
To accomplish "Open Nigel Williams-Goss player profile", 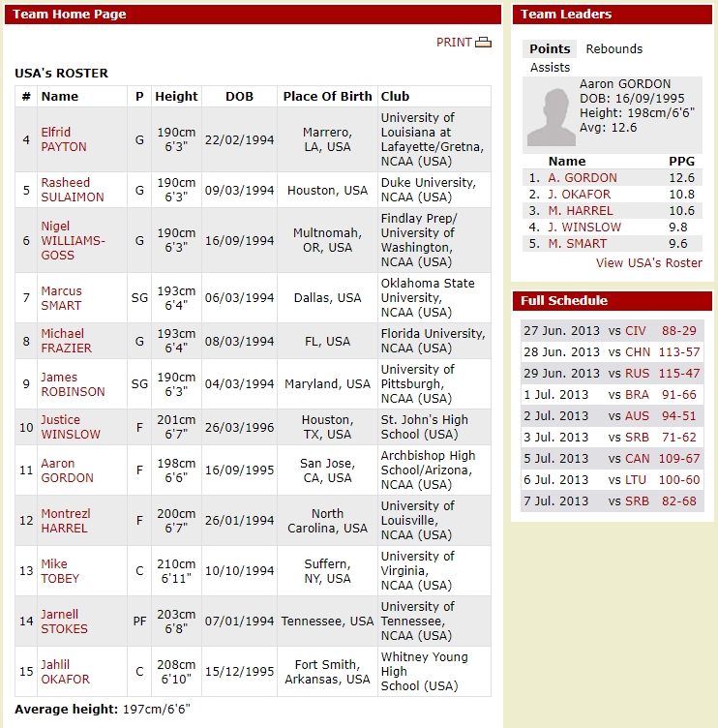I will 73,240.
